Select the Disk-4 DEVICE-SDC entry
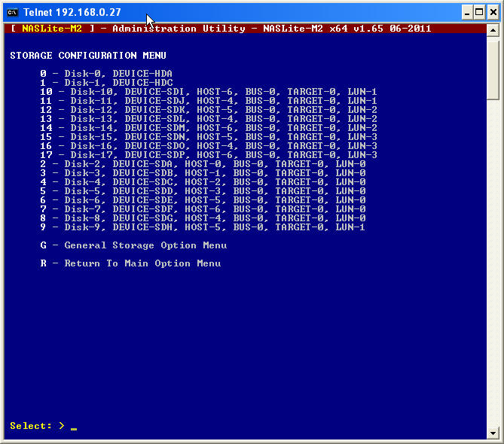Screen dimensions: 504x444 click(x=203, y=181)
